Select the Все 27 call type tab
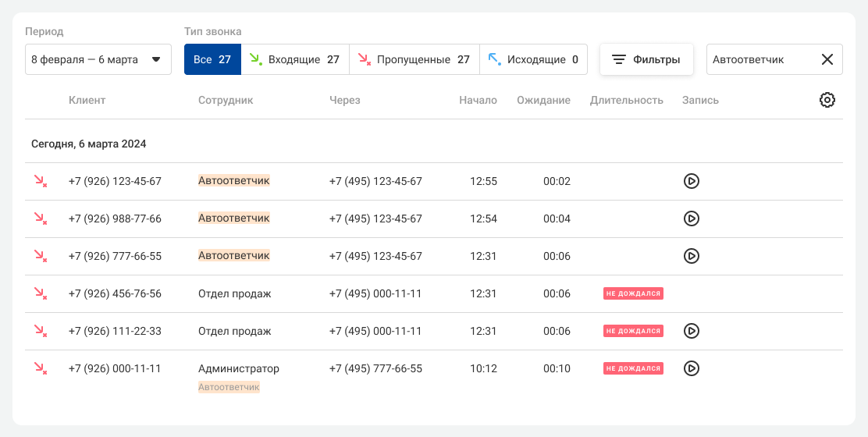This screenshot has height=437, width=868. [x=212, y=59]
